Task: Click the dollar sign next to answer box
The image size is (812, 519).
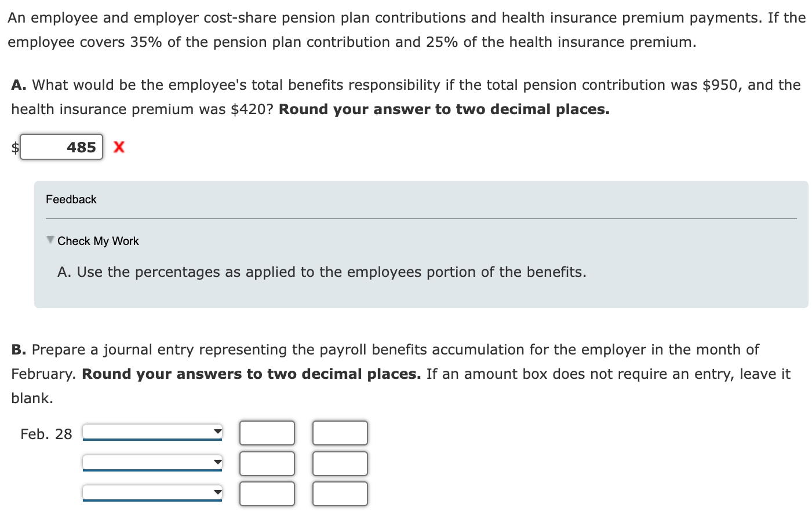Action: tap(14, 148)
